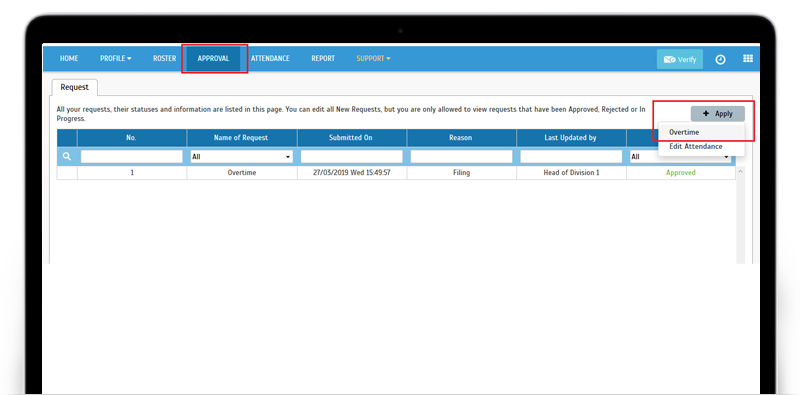The width and height of the screenshot is (800, 395).
Task: Expand the SUPPORT menu
Action: 373,59
